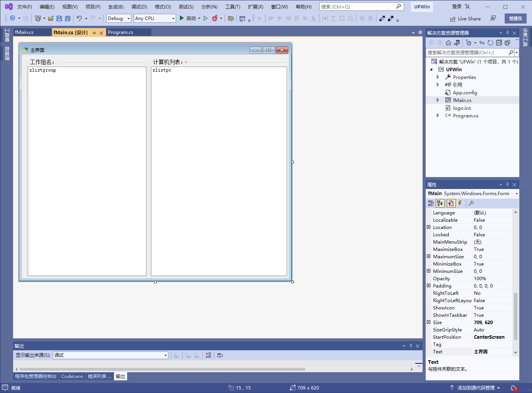Image resolution: width=532 pixels, height=393 pixels.
Task: Toggle alphabetical sort in Properties panel
Action: coord(440,203)
